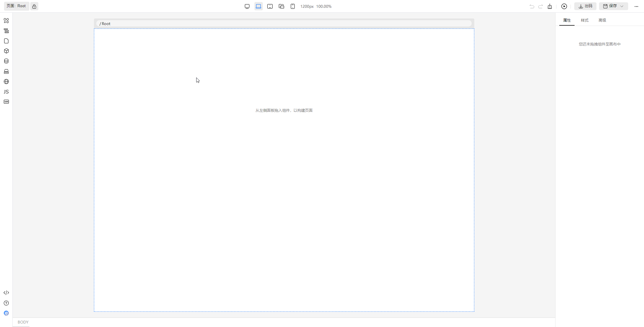Open the page management icon
The width and height of the screenshot is (644, 327).
[x=6, y=41]
